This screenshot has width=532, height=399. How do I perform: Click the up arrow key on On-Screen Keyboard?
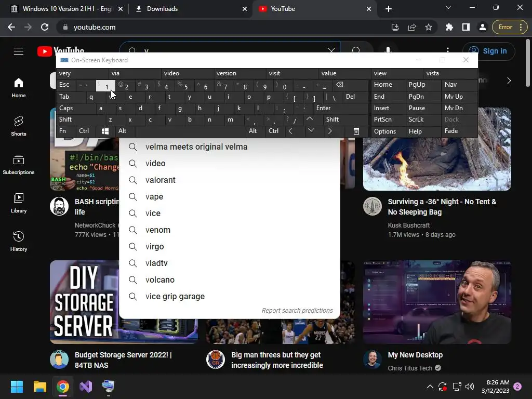tap(310, 119)
